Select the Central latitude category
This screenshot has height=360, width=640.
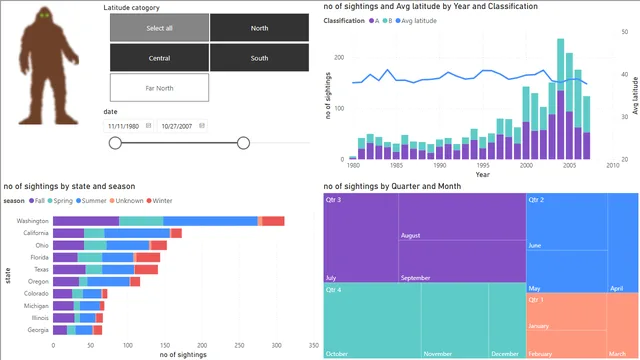coord(159,58)
